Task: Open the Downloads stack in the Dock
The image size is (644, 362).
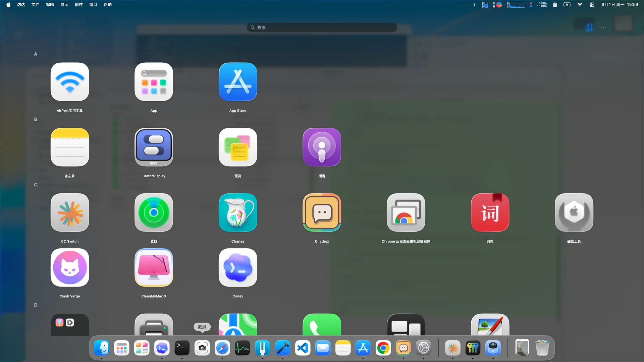Action: (x=522, y=348)
